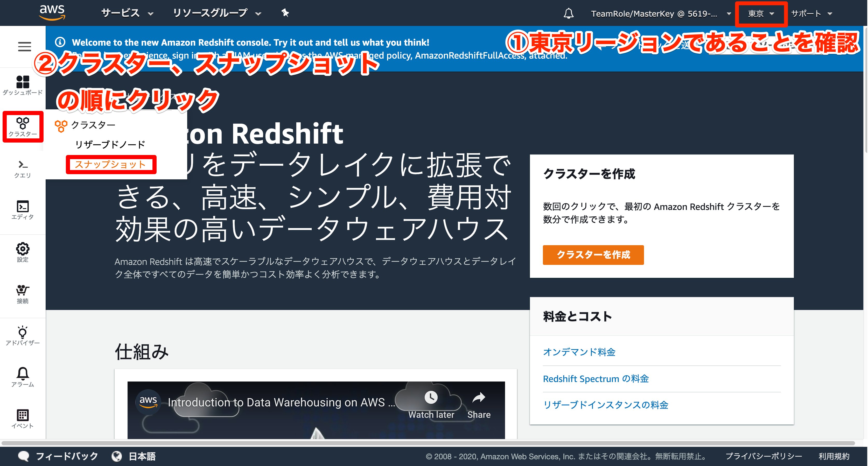Open the リザーブドインスタンスの料金 link

pos(606,405)
